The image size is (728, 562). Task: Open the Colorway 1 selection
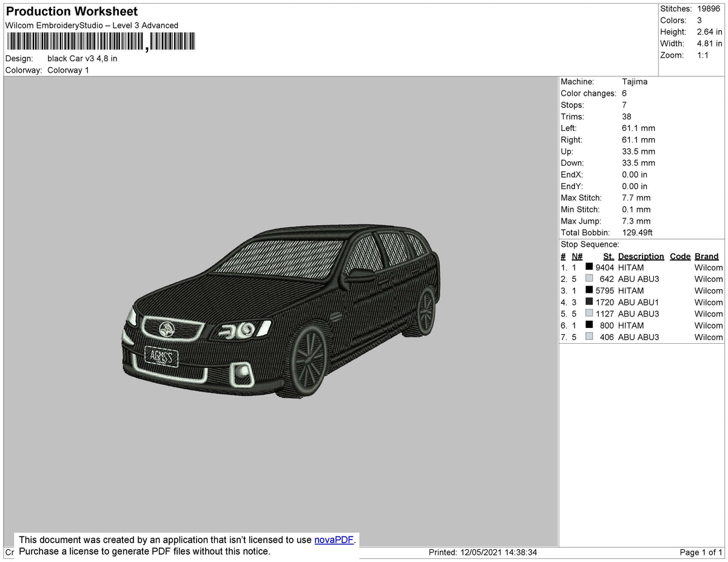tap(68, 70)
